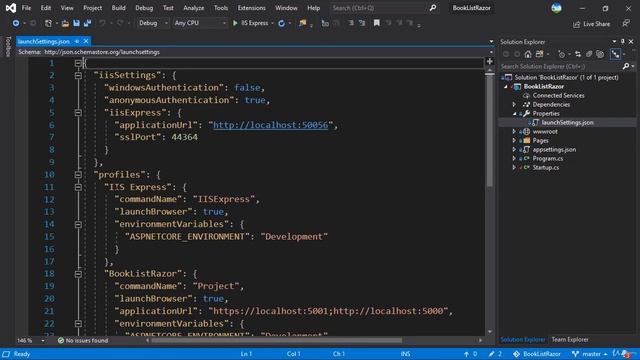This screenshot has width=640, height=360.
Task: Click the toolbar comment-lines icon
Action: (x=351, y=23)
